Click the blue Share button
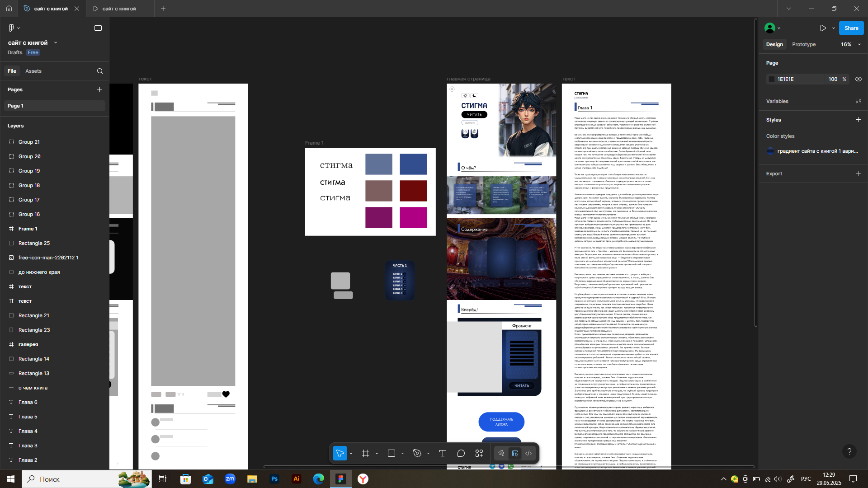The image size is (868, 488). 851,28
